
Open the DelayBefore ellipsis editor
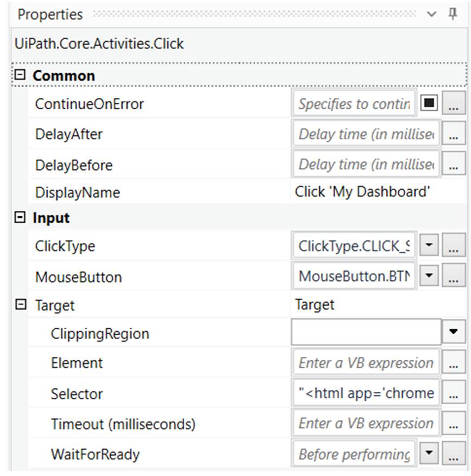click(454, 165)
